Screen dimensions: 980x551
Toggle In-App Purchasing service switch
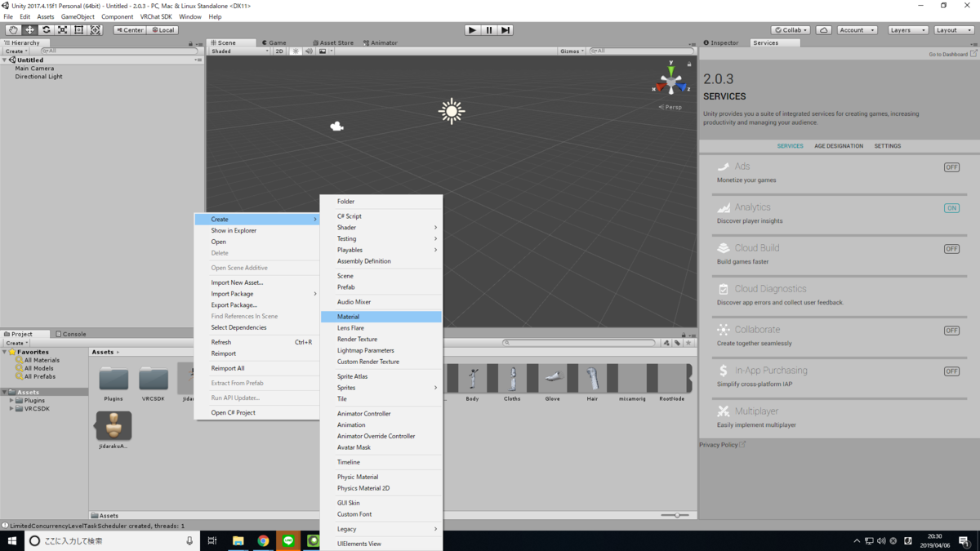coord(951,371)
